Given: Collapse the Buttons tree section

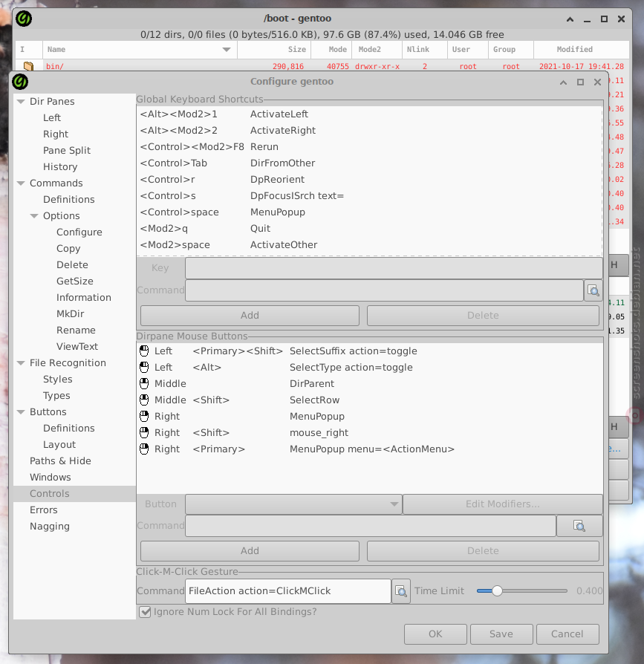Looking at the screenshot, I should (x=21, y=412).
